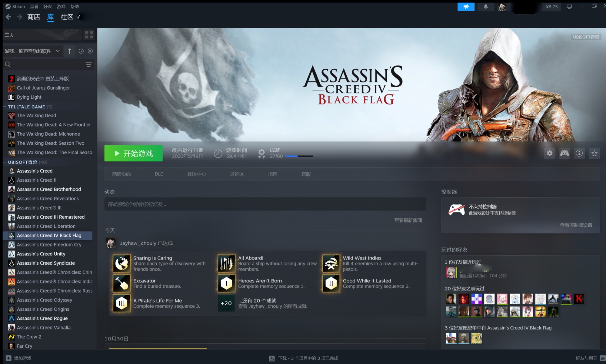Screen dimensions: 606x364
Task: Select 主页 home in the sidebar
Action: pyautogui.click(x=42, y=35)
